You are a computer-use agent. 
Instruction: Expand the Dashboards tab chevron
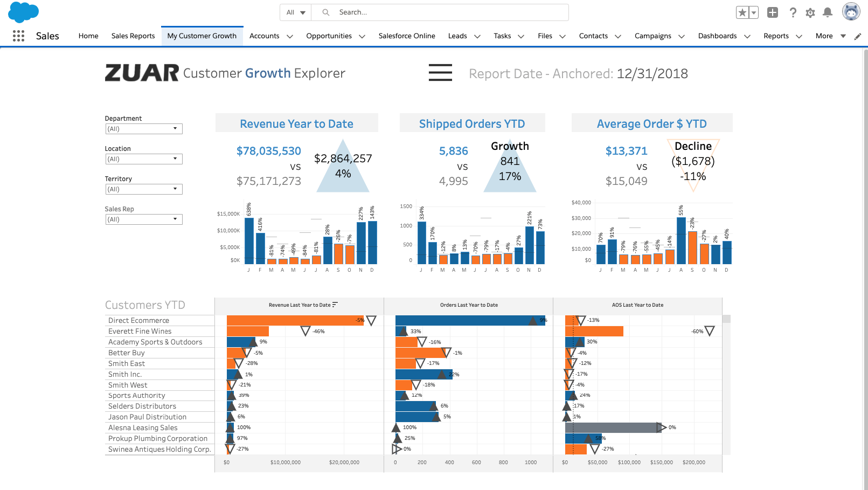tap(747, 36)
